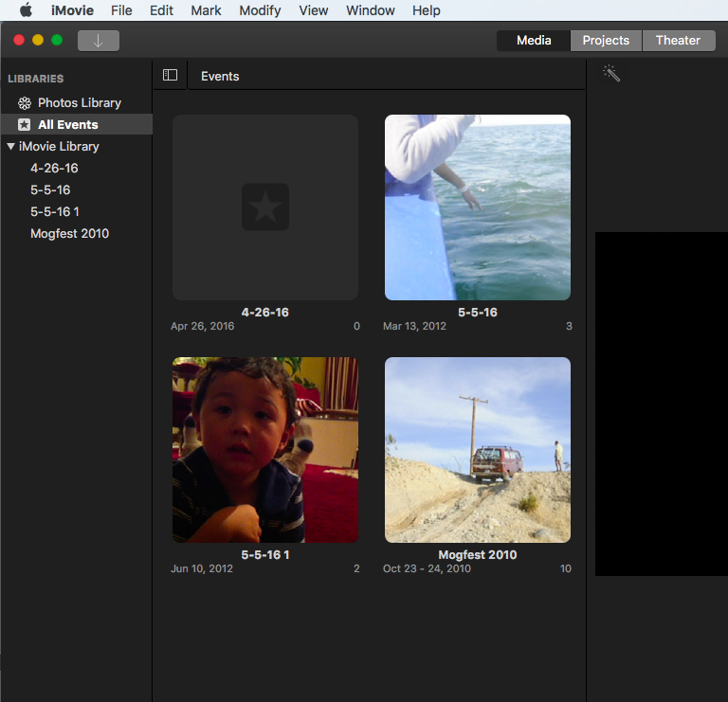Click the Oct 23 - 24, 2010 date text
The height and width of the screenshot is (702, 728).
click(x=427, y=568)
